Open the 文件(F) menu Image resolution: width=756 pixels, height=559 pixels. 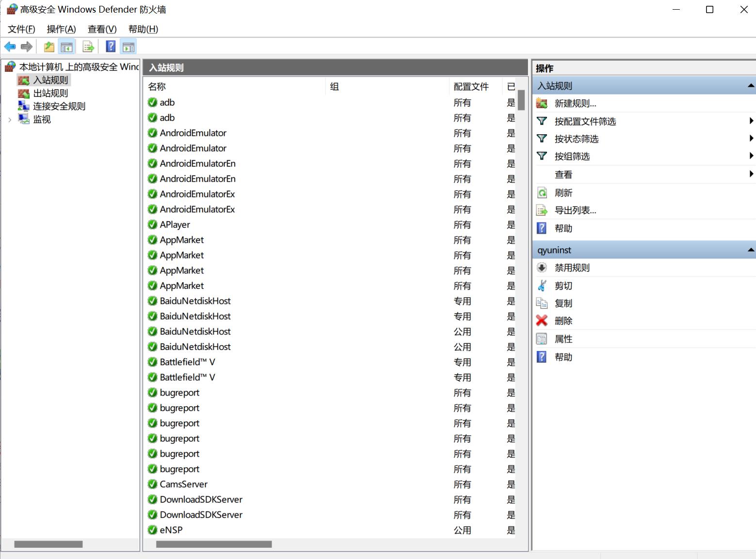21,29
